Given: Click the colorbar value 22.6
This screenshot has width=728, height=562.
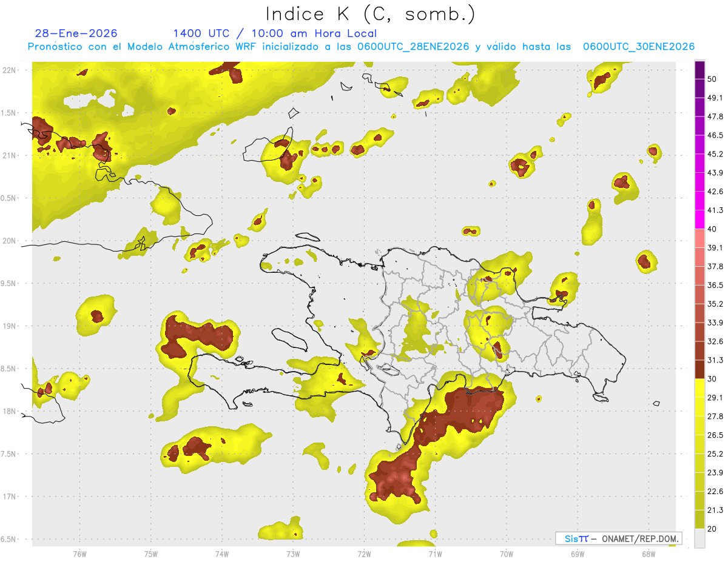Looking at the screenshot, I should [x=715, y=492].
